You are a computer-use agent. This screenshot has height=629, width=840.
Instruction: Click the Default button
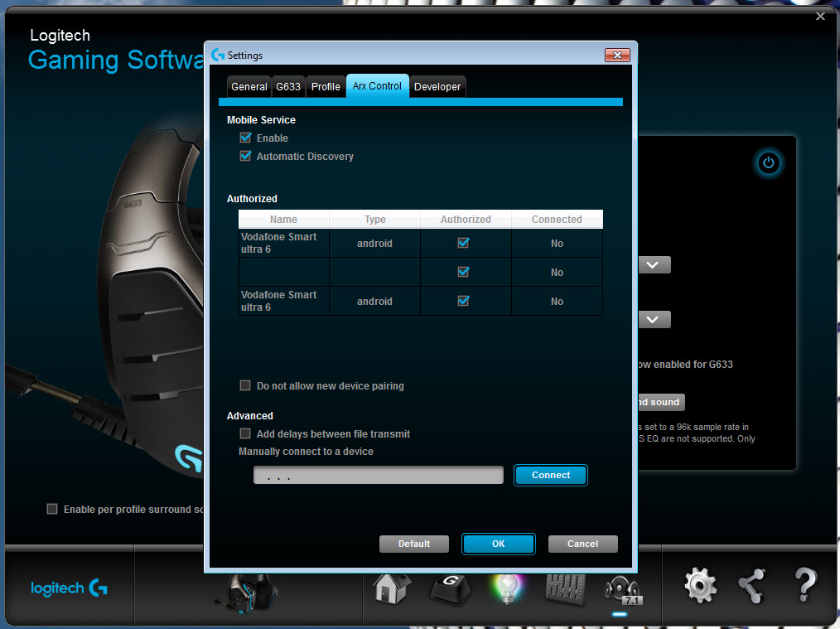[414, 544]
